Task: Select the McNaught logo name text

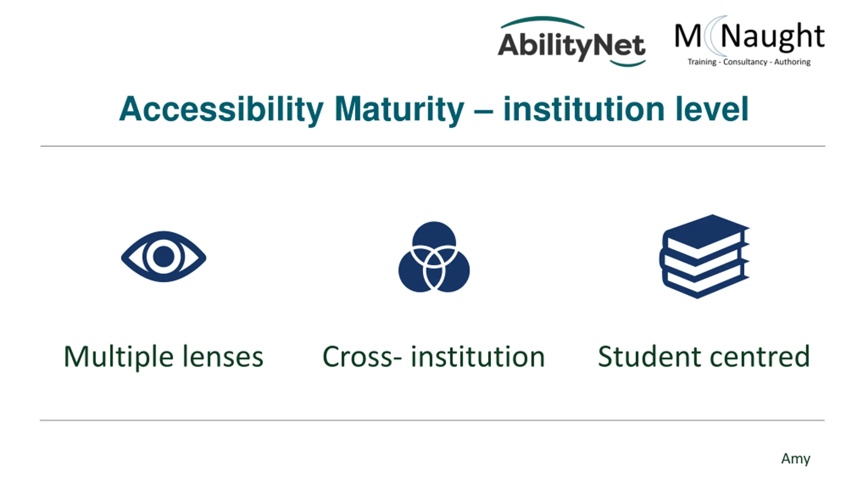Action: point(750,37)
